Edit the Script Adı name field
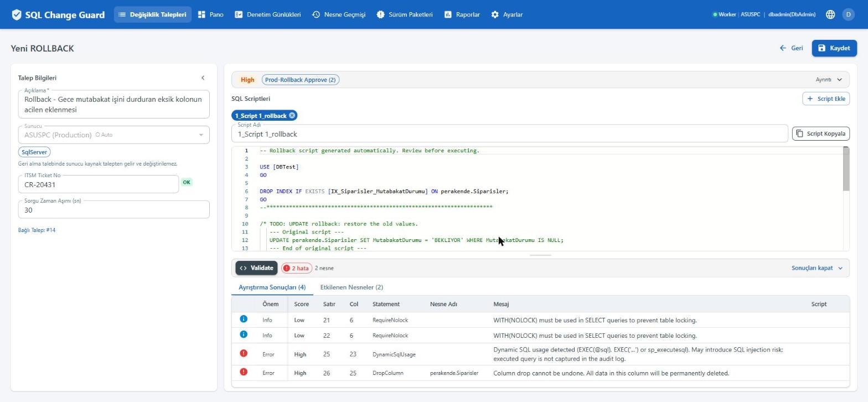The image size is (868, 402). (x=510, y=134)
